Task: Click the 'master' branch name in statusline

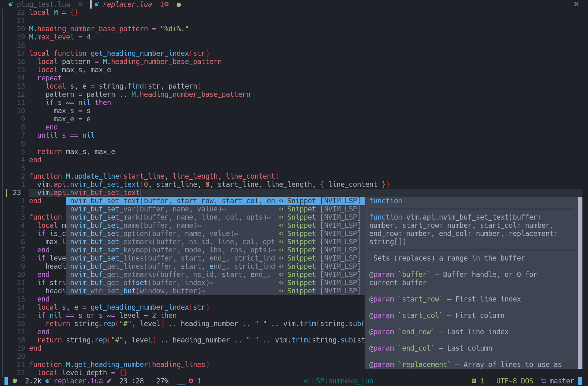Action: pos(562,381)
